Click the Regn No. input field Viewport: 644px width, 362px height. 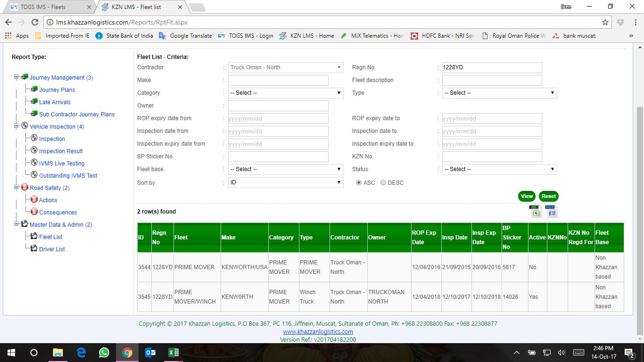pos(492,67)
